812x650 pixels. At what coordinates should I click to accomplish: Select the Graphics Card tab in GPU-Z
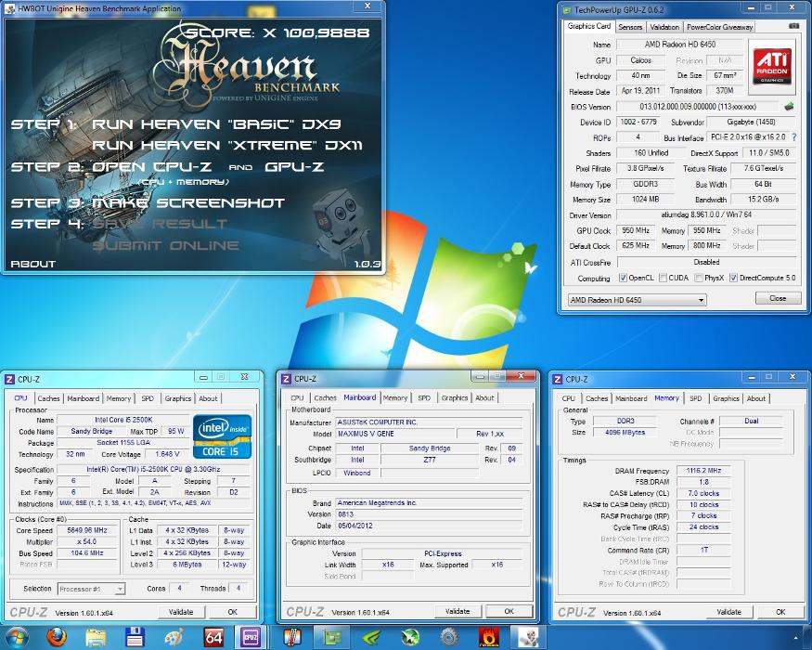[588, 26]
